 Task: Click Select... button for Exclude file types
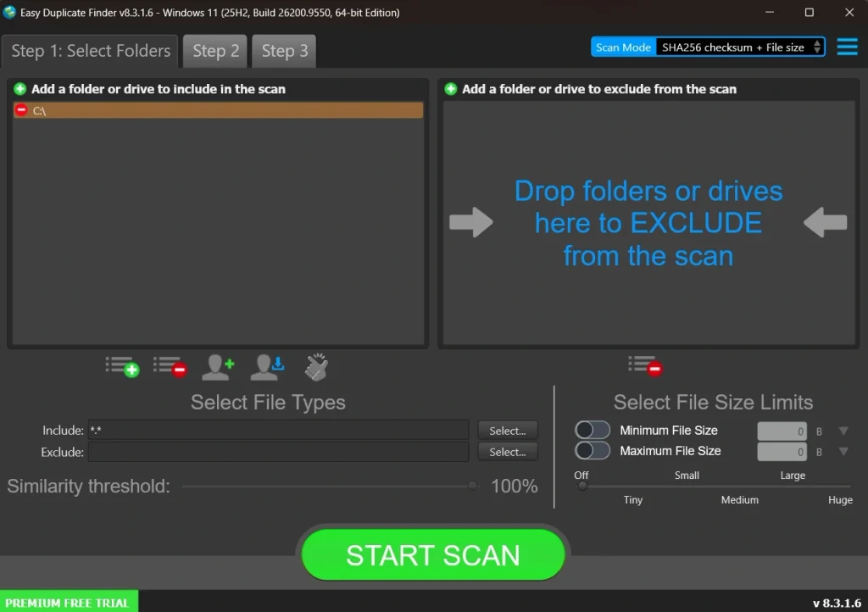point(508,452)
